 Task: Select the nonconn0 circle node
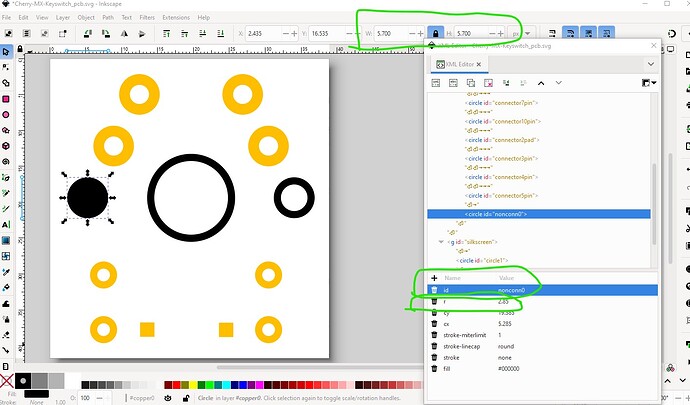click(539, 214)
